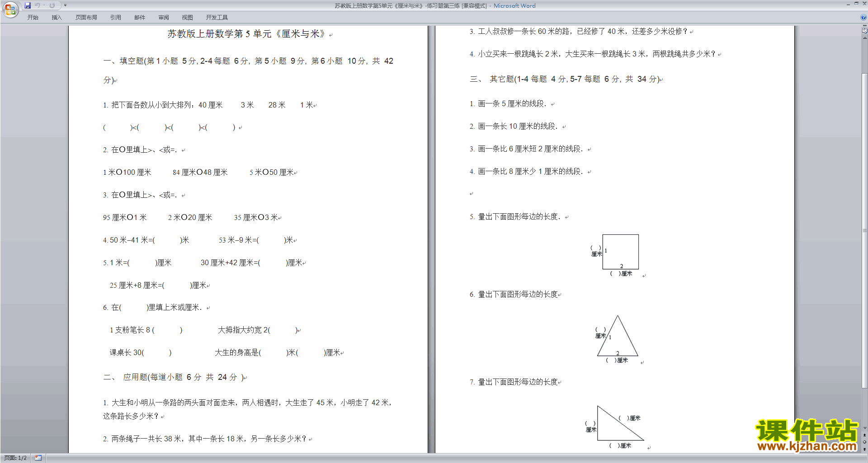Open the 开发工具 ribbon tab
This screenshot has width=868, height=463.
pos(217,18)
